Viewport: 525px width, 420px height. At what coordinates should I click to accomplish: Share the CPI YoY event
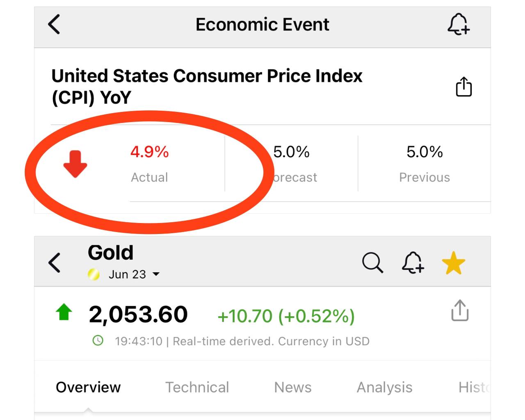click(464, 87)
